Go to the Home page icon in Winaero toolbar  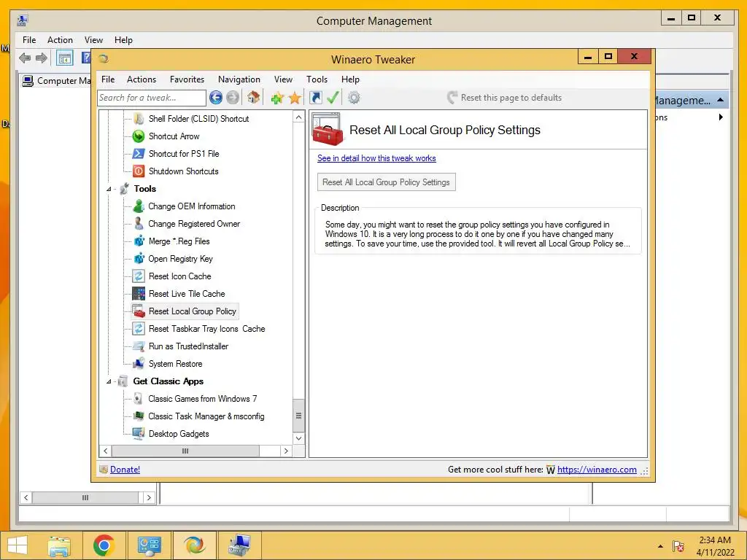253,98
